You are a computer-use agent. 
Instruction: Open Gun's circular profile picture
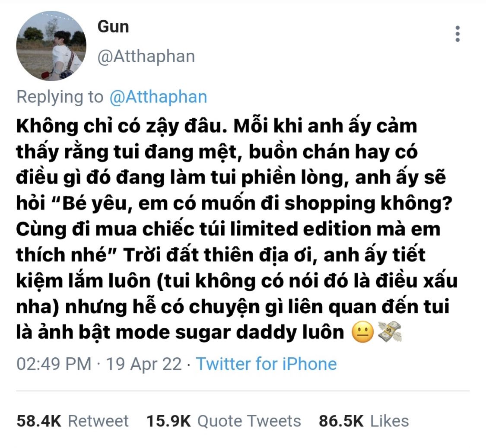(x=51, y=46)
